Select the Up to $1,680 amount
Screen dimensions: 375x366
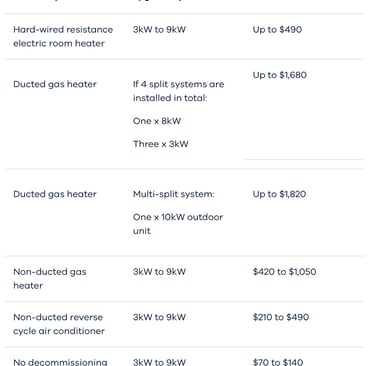pos(279,75)
